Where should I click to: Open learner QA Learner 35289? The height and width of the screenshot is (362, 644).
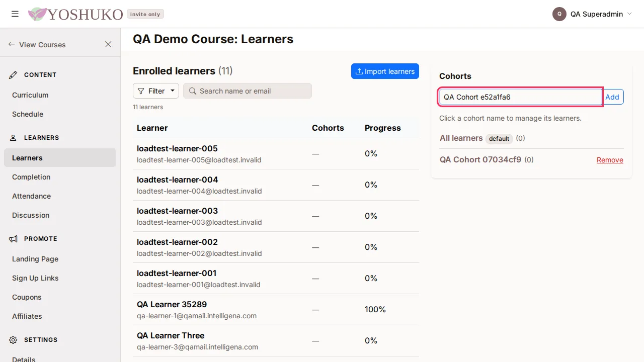click(x=172, y=305)
